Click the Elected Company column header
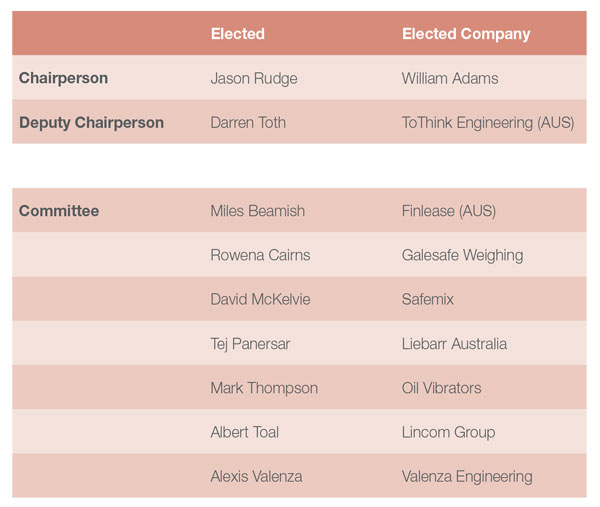 point(466,34)
